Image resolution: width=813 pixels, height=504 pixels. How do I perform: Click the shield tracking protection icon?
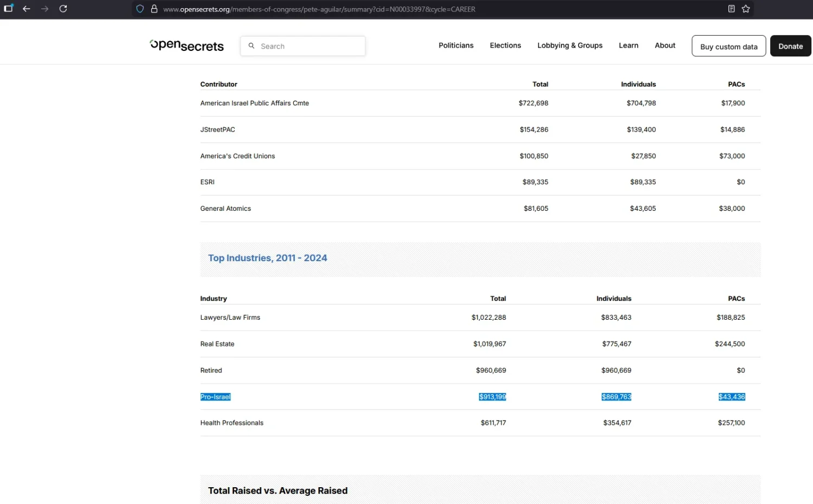coord(140,9)
